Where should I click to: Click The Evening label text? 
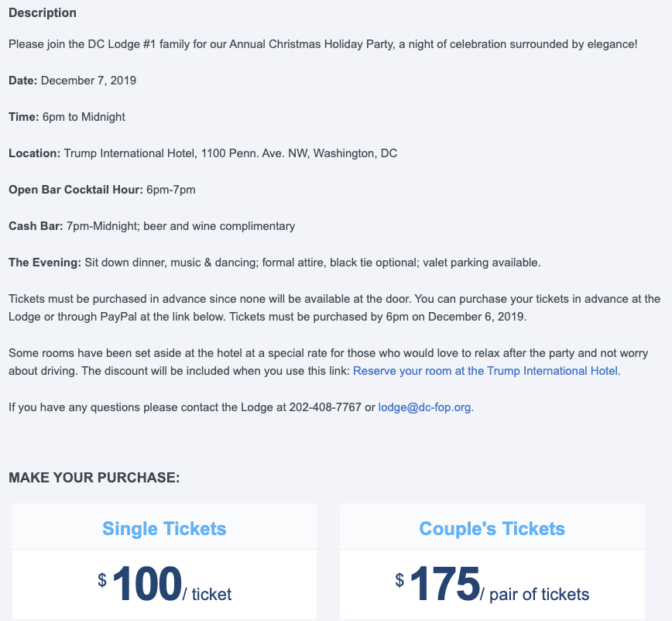45,262
